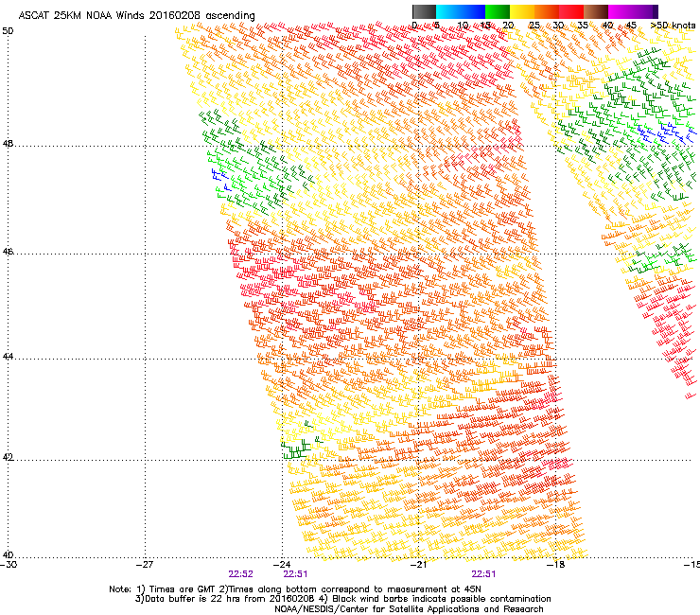Screen dimensions: 700x615
Task: Click the '>50 knots' legend label
Action: pyautogui.click(x=673, y=26)
